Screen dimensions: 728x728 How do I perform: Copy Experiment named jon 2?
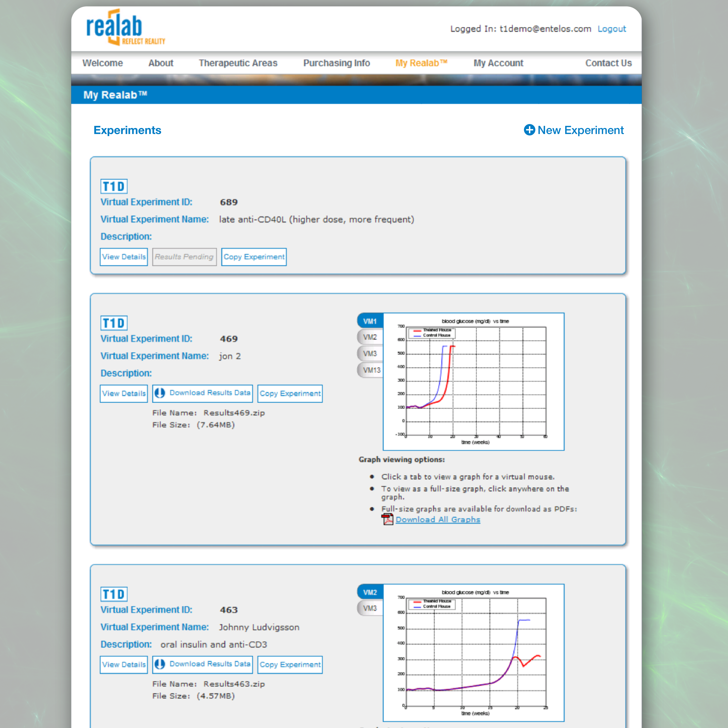point(290,393)
